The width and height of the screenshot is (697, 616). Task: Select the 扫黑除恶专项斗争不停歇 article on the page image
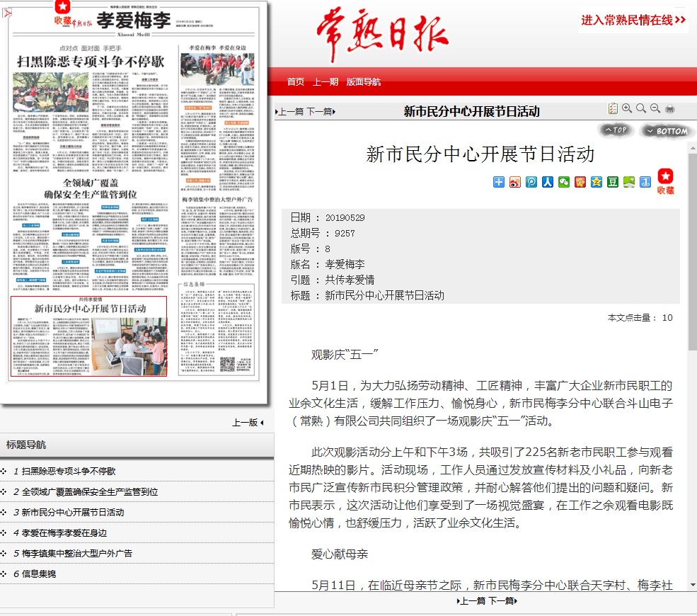pos(91,109)
